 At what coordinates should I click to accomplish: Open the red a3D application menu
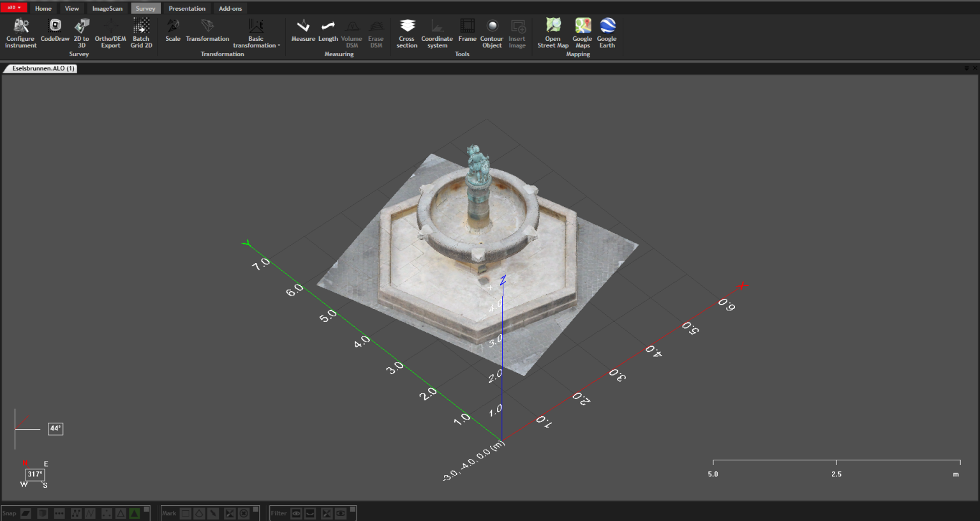tap(13, 6)
